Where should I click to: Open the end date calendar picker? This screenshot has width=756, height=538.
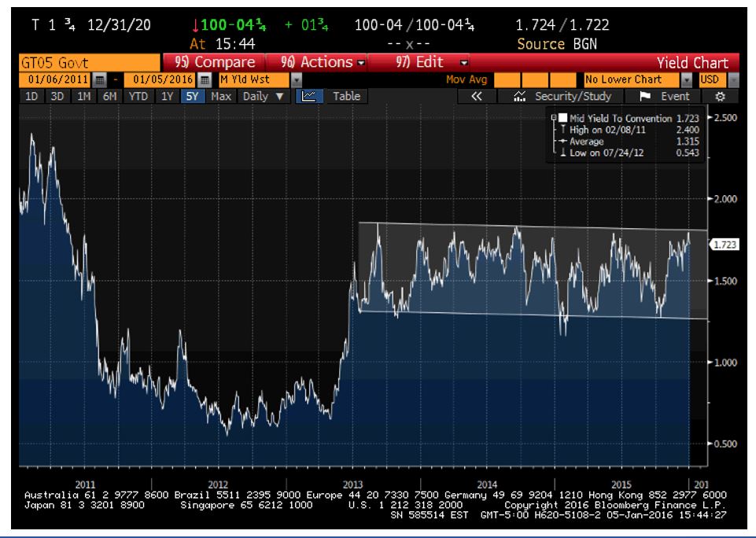coord(205,79)
